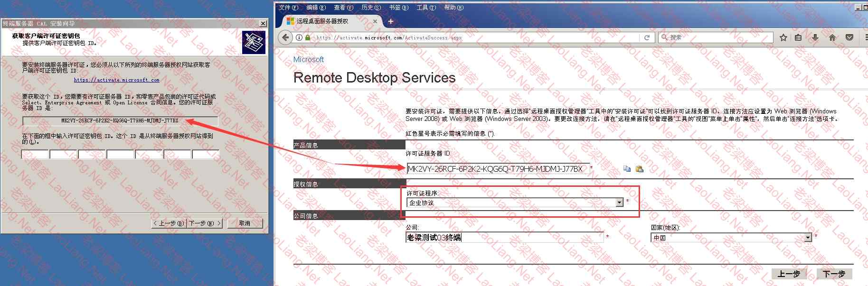Click the copy icon beside license server ID

pyautogui.click(x=627, y=169)
